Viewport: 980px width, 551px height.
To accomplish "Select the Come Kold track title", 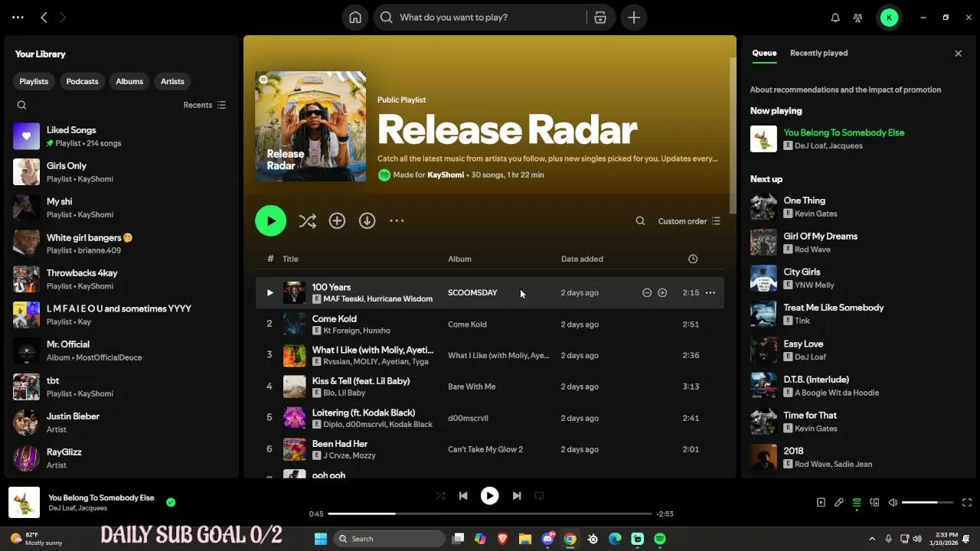I will coord(335,319).
